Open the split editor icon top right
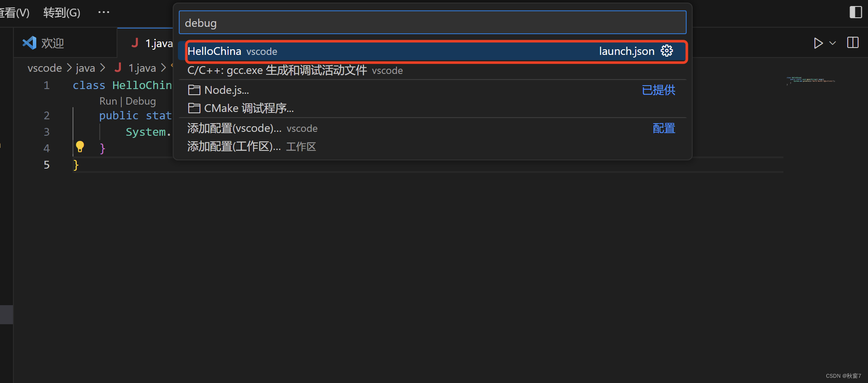Image resolution: width=868 pixels, height=383 pixels. pos(853,43)
